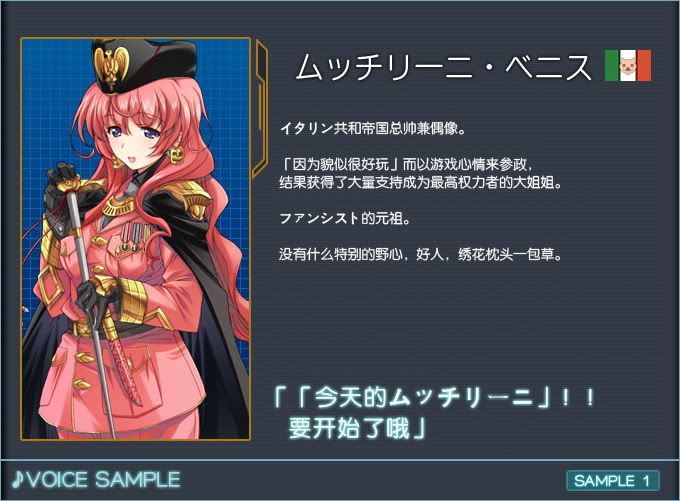Click the Italian flag pig icon
Viewport: 680px width, 501px height.
point(628,65)
